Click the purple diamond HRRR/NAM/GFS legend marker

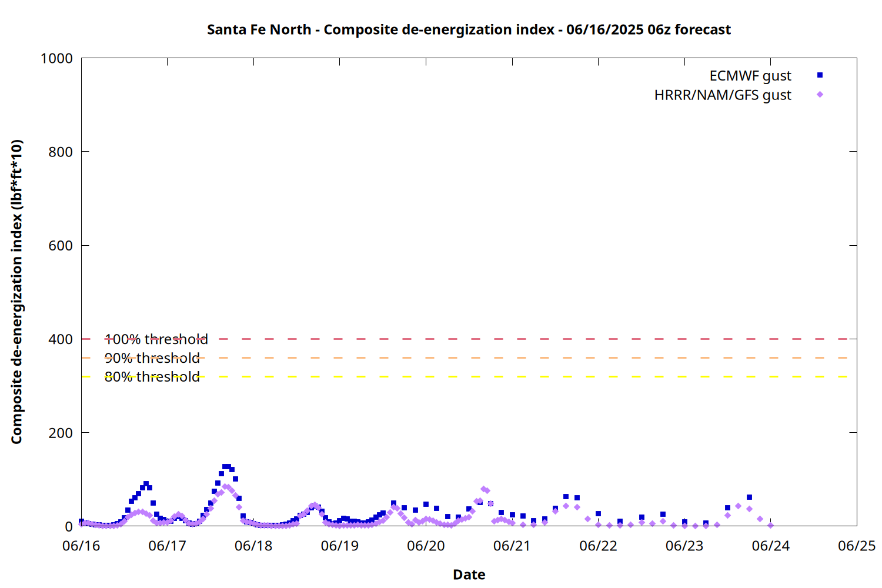820,94
